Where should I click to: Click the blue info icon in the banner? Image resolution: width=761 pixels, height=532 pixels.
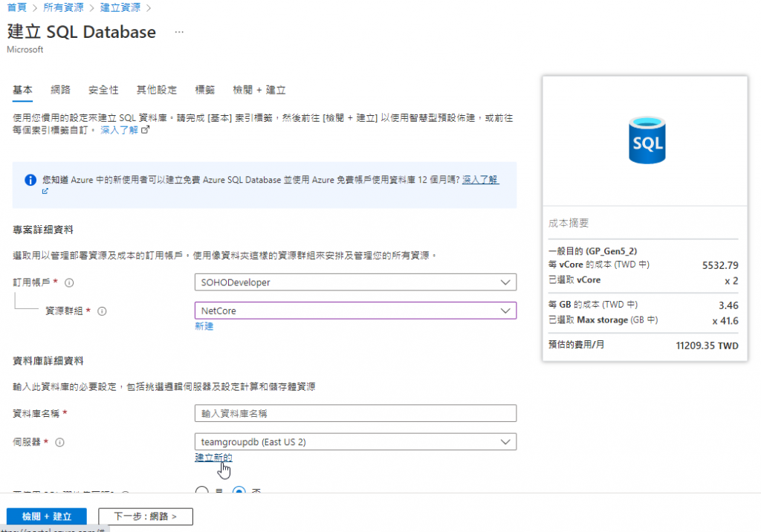pos(30,180)
